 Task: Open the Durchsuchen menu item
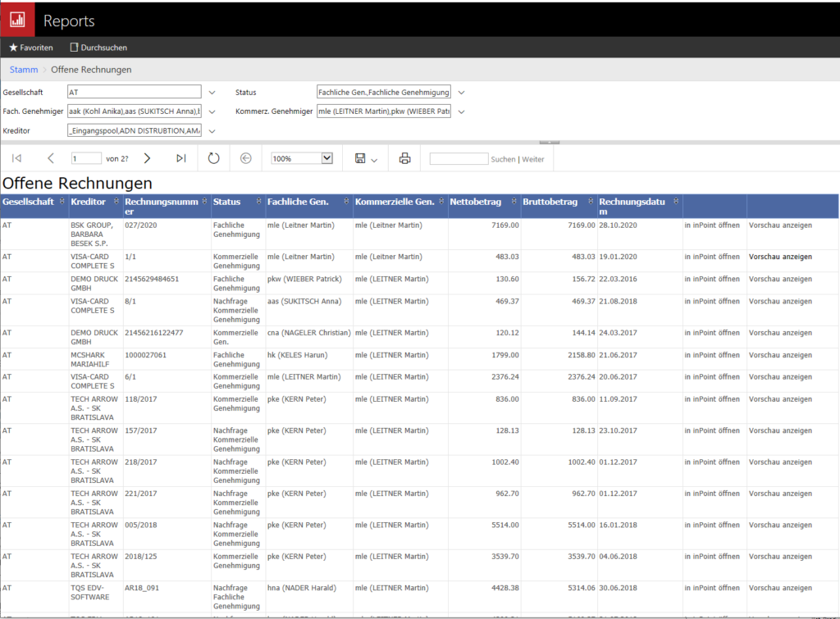98,48
